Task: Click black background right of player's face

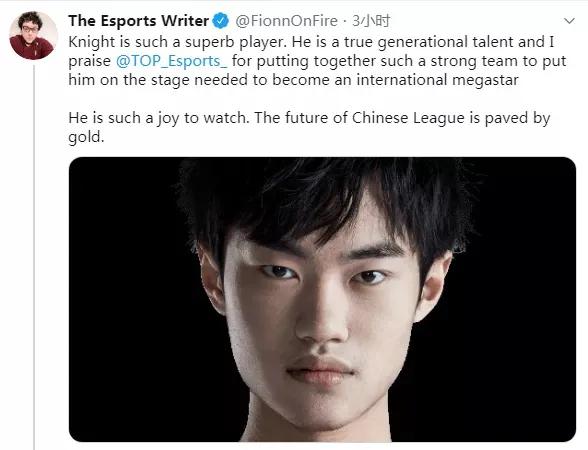Action: 518,300
